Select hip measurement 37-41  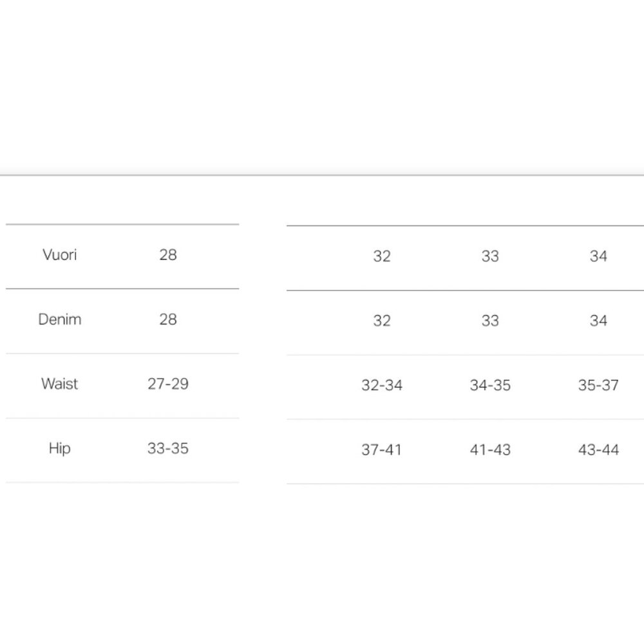381,450
